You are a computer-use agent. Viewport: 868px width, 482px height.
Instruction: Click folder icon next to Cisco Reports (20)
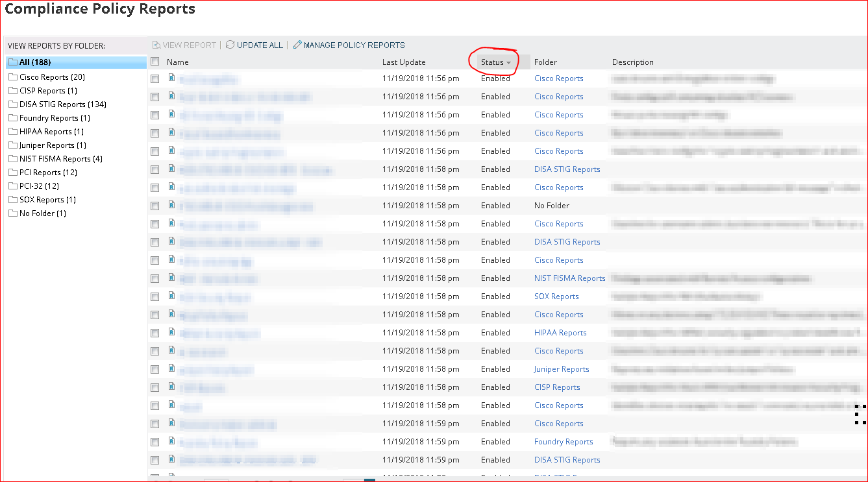coord(13,77)
